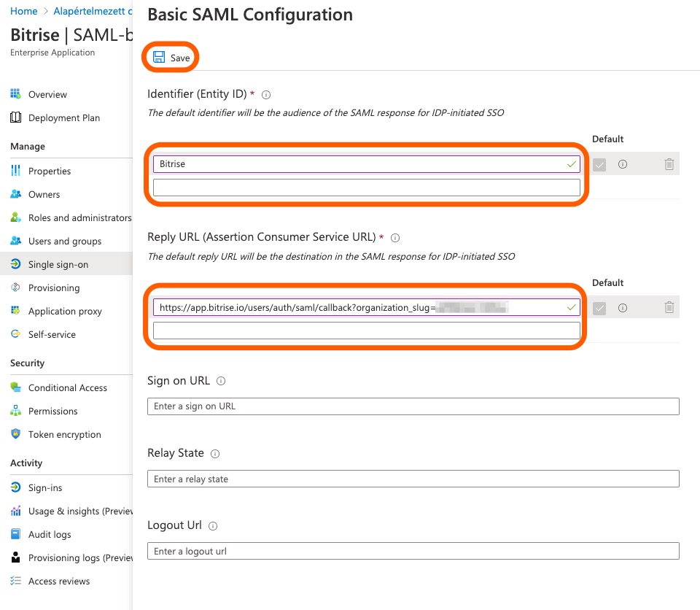
Task: Click info icon next to Reply URL label
Action: [395, 238]
